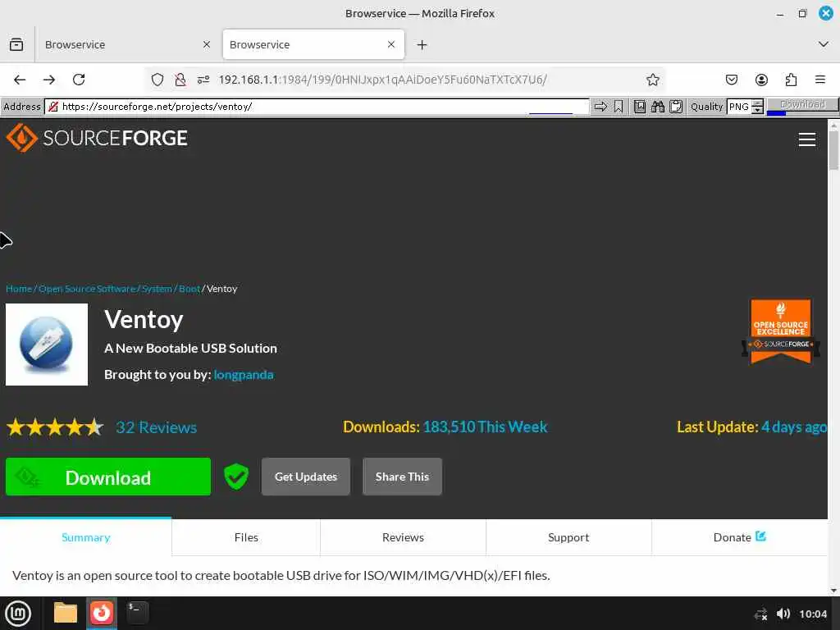This screenshot has width=840, height=630.
Task: Click the Browservice Download button in the toolbar
Action: pos(802,105)
